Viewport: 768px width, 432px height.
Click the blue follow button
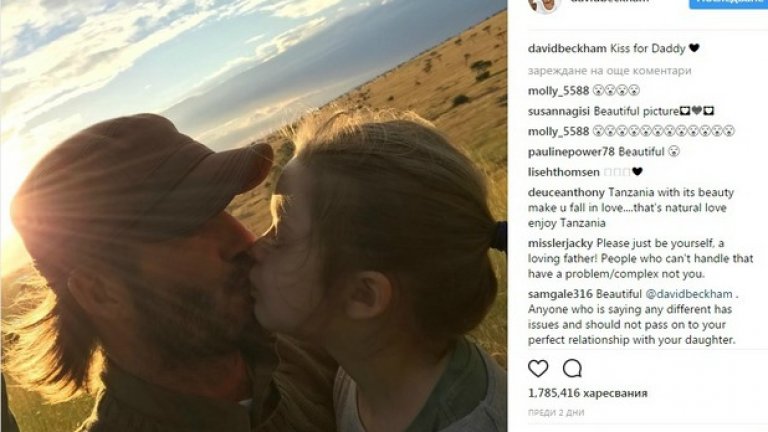(x=728, y=3)
